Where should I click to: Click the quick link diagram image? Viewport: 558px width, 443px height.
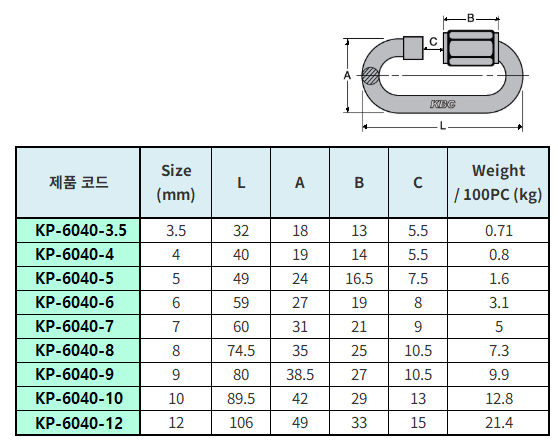436,73
